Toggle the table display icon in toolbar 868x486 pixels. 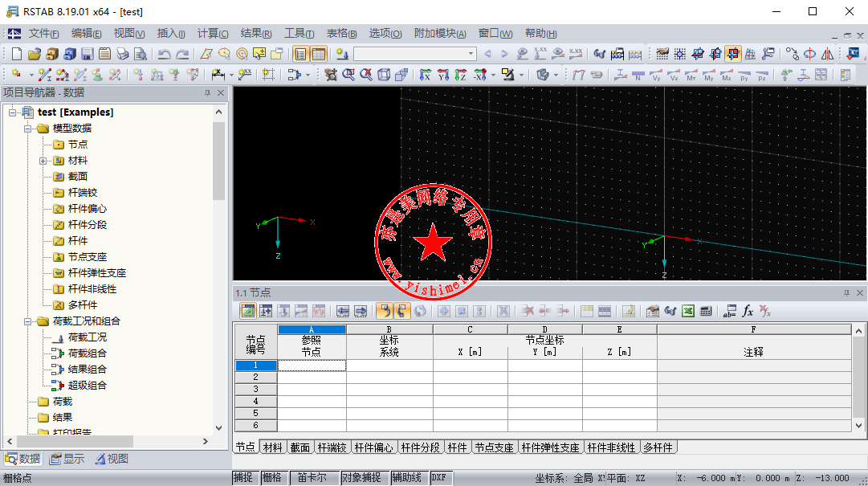[x=318, y=54]
